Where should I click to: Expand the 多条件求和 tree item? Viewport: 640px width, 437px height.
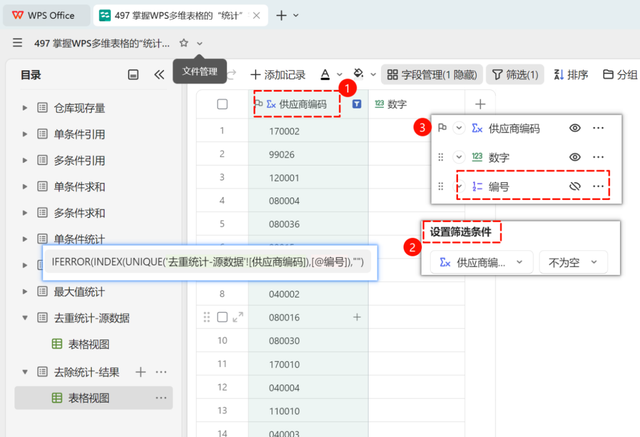(24, 213)
